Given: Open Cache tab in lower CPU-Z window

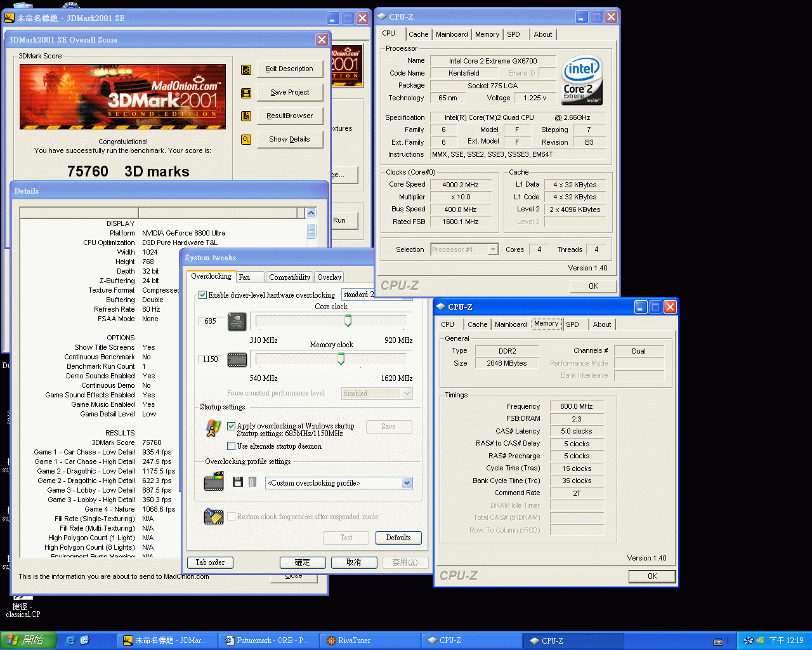Looking at the screenshot, I should tap(478, 324).
